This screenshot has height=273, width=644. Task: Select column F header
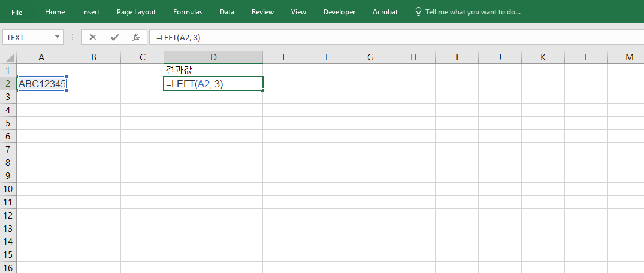click(x=327, y=57)
